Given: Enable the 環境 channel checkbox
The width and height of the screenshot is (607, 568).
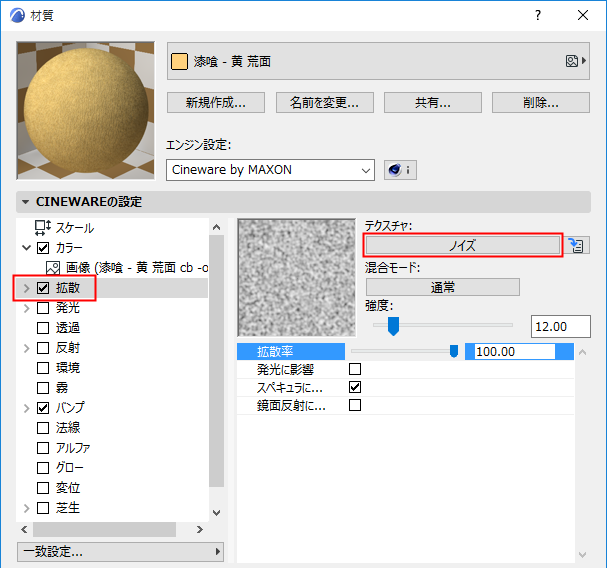Looking at the screenshot, I should click(43, 368).
